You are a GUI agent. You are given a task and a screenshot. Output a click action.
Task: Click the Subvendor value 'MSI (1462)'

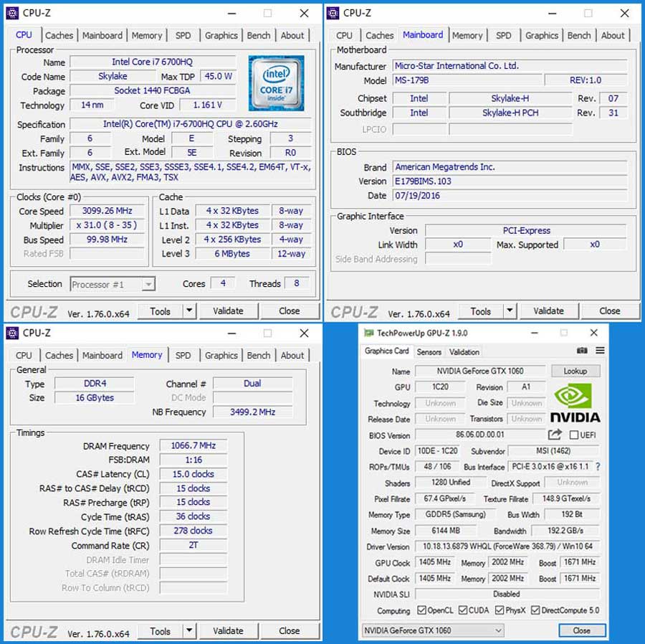click(553, 450)
